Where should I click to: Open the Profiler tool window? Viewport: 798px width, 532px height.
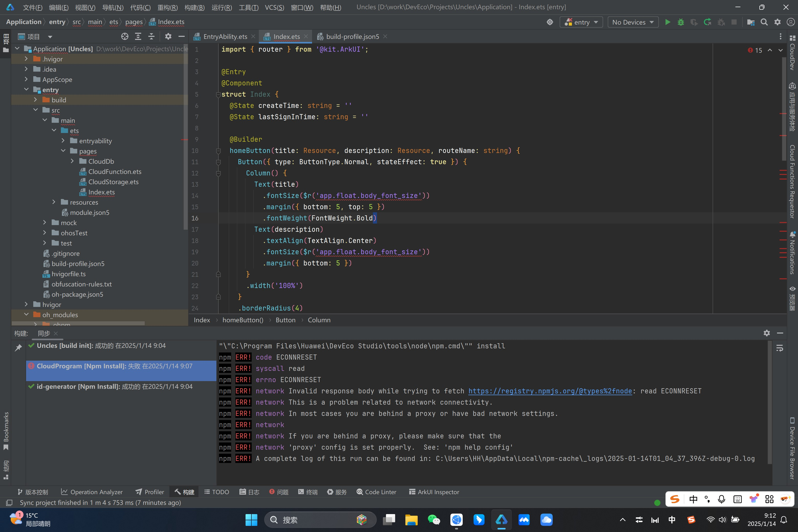pyautogui.click(x=150, y=492)
